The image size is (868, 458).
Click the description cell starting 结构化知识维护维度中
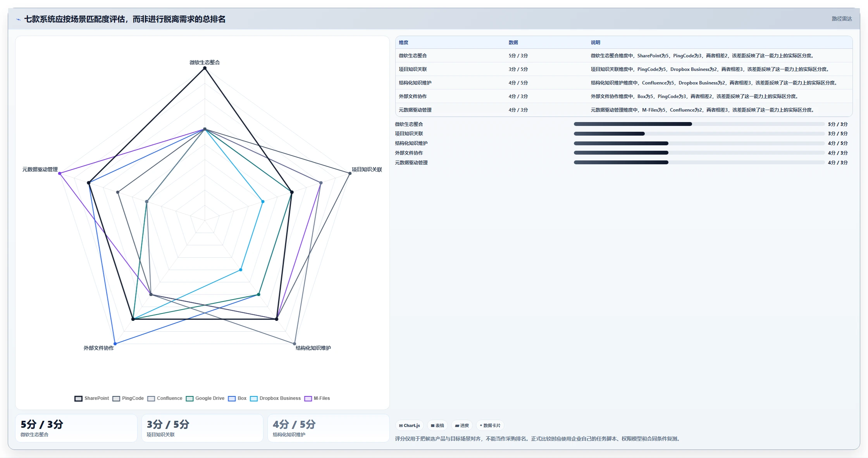(x=714, y=83)
